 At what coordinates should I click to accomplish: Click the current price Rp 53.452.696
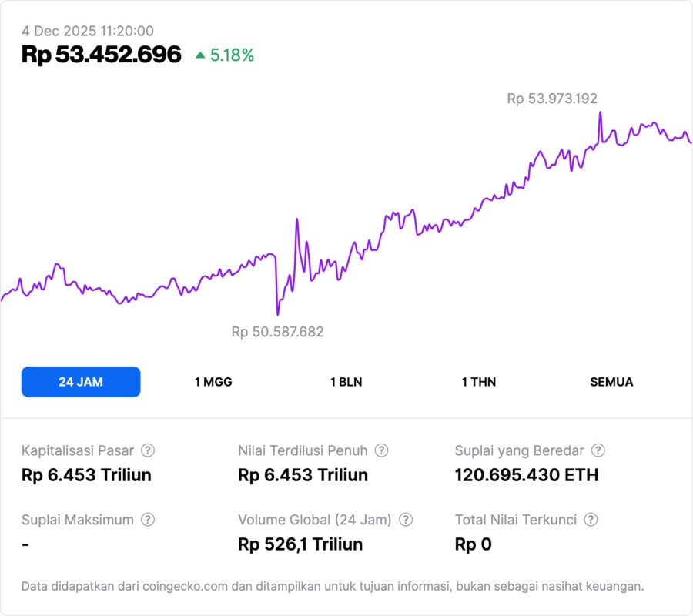pyautogui.click(x=102, y=55)
